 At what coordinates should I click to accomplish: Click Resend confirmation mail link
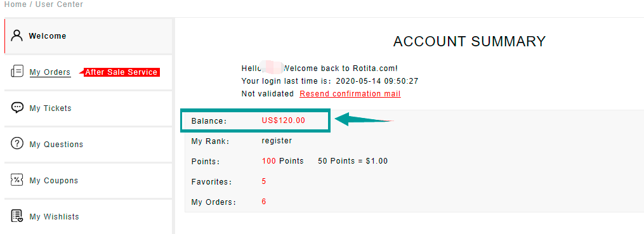tap(350, 94)
